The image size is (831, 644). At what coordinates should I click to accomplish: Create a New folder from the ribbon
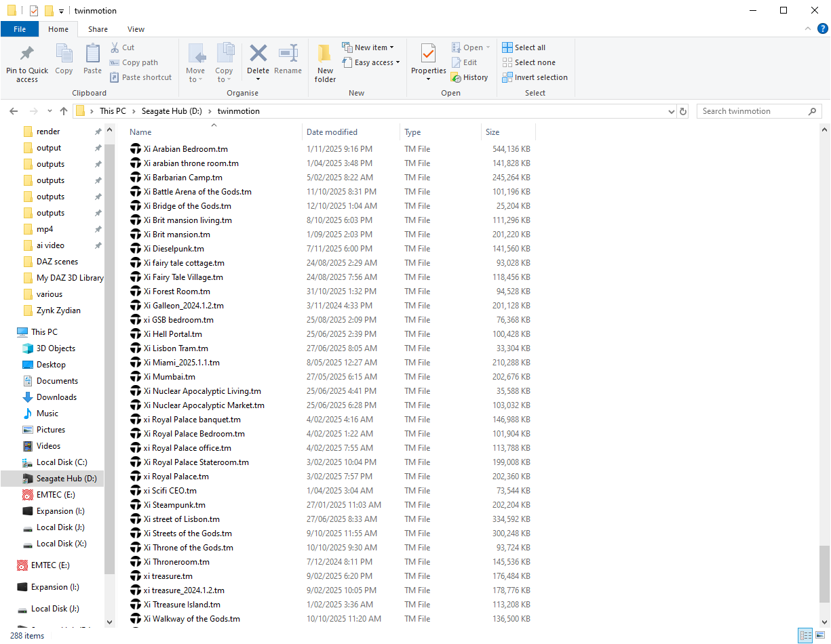coord(325,64)
